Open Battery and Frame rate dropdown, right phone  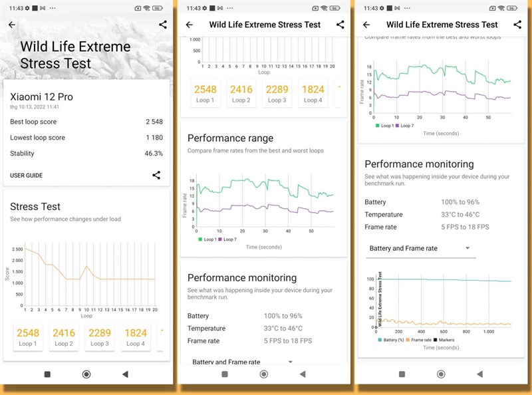pyautogui.click(x=421, y=249)
